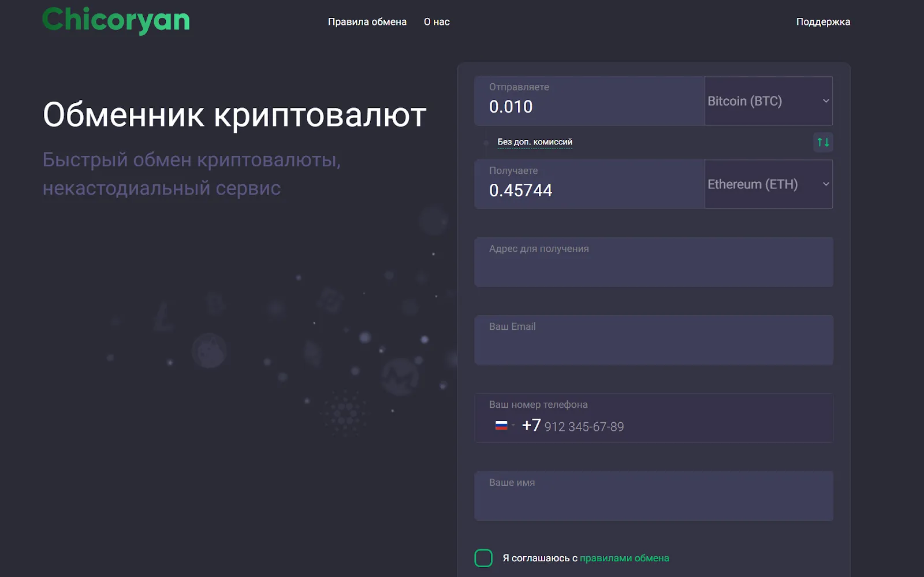Swap currencies with the green arrows icon
Image resolution: width=924 pixels, height=577 pixels.
[x=823, y=142]
